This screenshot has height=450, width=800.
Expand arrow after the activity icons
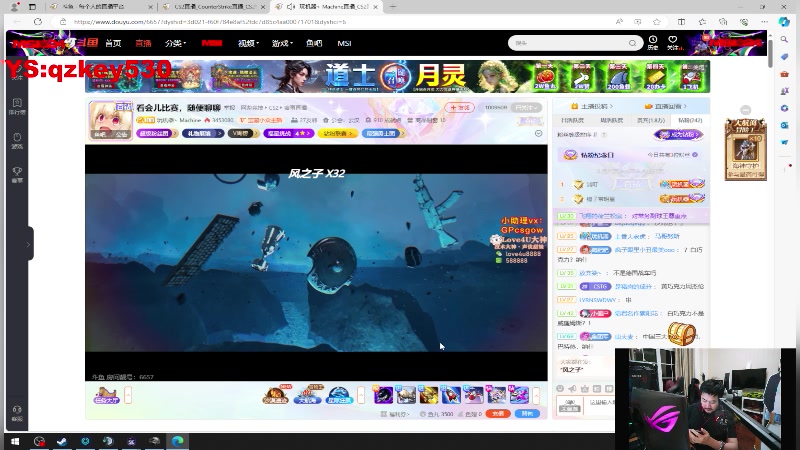pyautogui.click(x=361, y=395)
